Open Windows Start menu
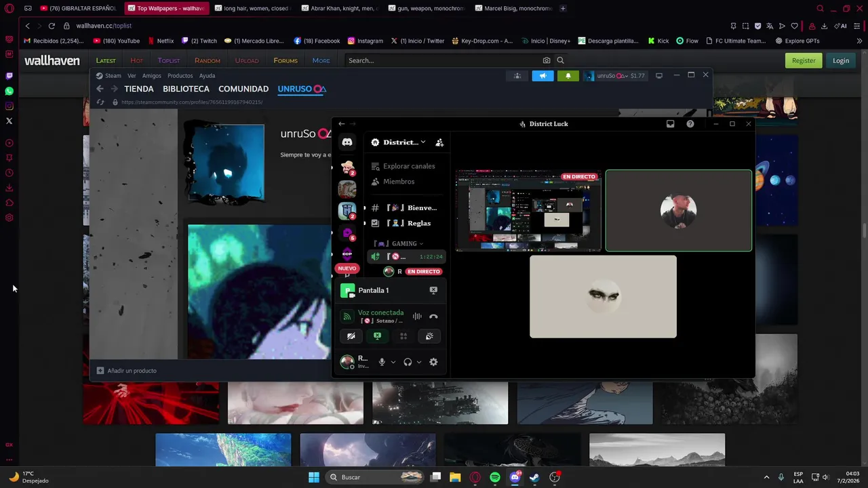The height and width of the screenshot is (488, 868). 313,477
